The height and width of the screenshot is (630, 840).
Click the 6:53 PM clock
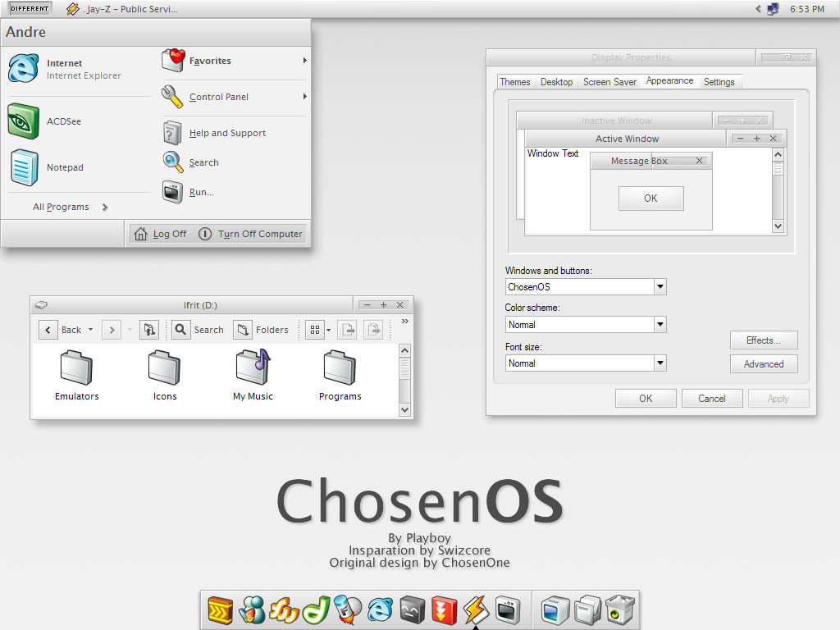(x=807, y=9)
